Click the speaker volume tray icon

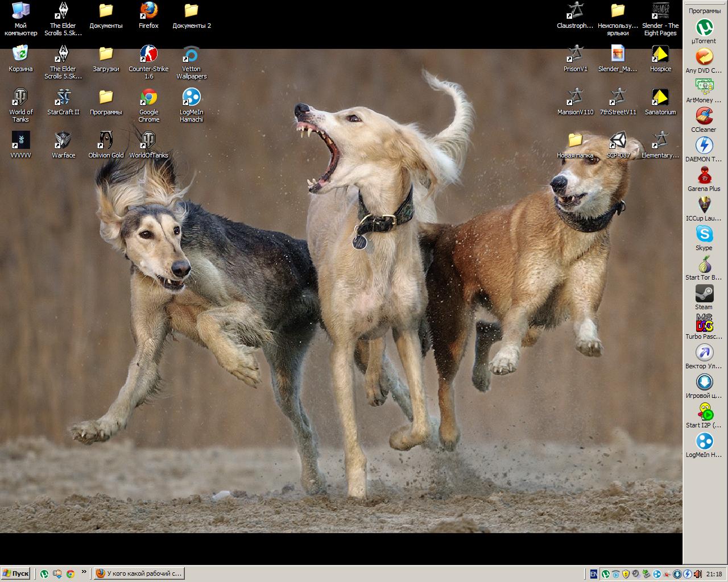697,574
